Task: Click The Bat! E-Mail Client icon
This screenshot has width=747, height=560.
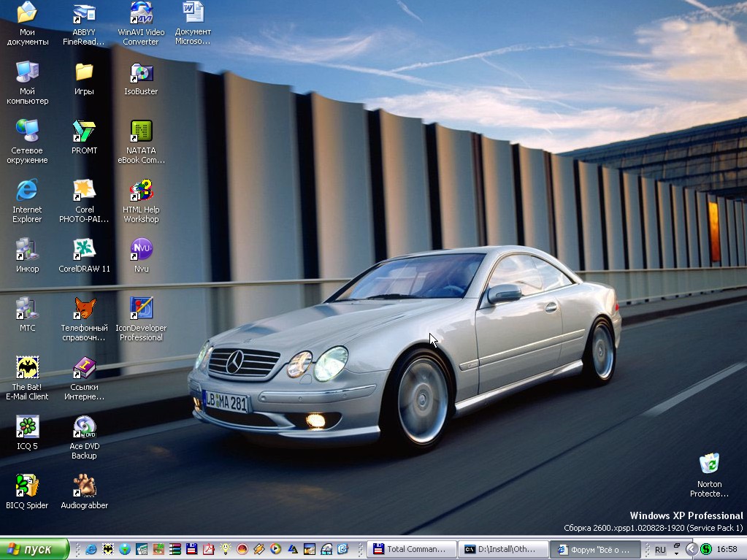Action: (27, 369)
